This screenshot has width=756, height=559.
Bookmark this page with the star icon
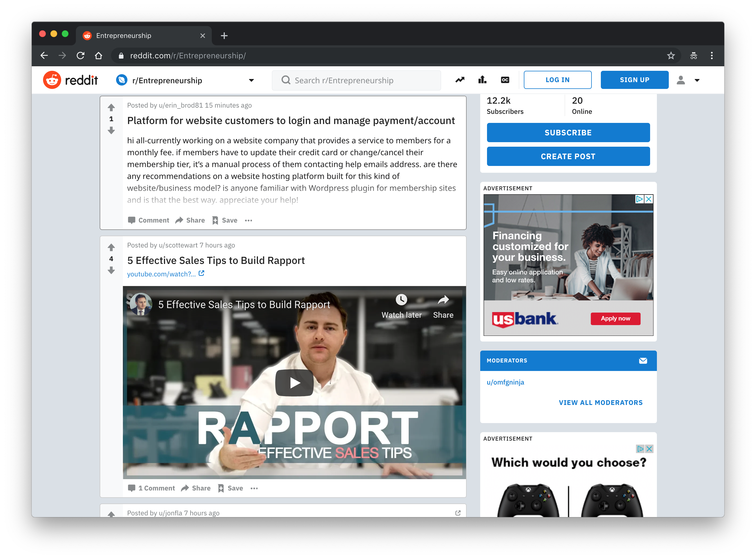click(671, 56)
